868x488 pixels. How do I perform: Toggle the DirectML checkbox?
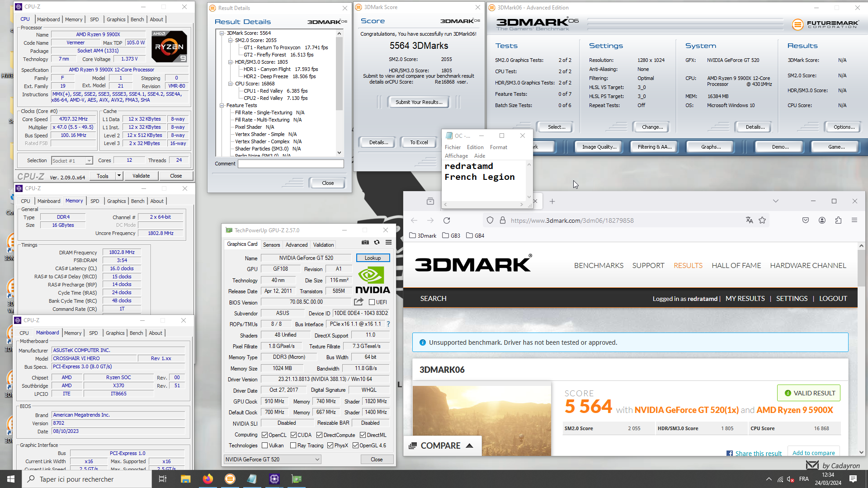363,435
